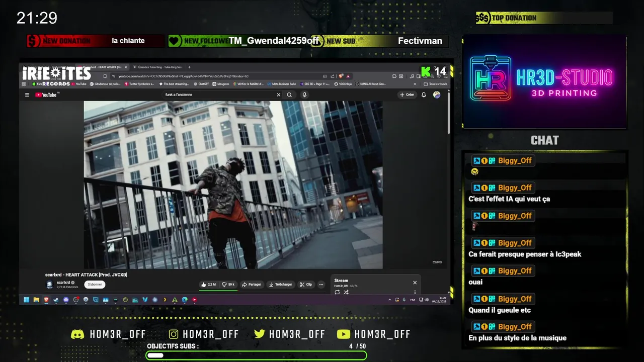Run the YouTube search magnifier
This screenshot has width=644, height=362.
coord(289,95)
